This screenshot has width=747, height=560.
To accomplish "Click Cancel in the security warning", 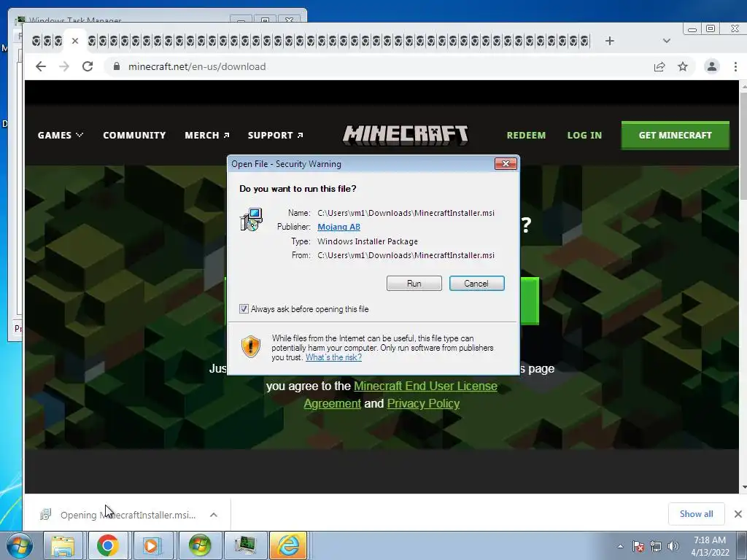I will 476,284.
